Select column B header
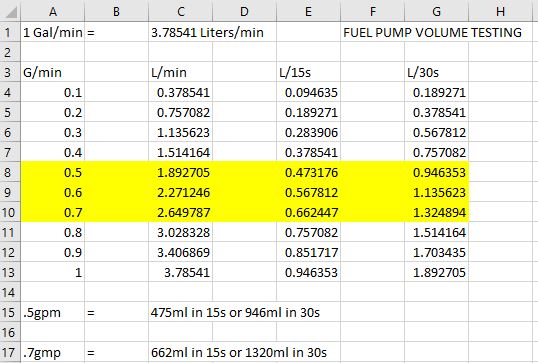The height and width of the screenshot is (363, 538). click(116, 11)
